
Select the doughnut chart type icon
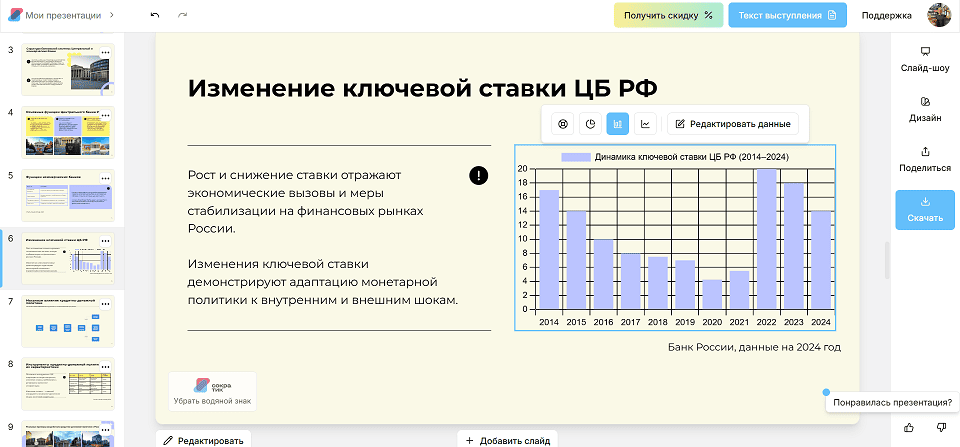click(x=563, y=124)
